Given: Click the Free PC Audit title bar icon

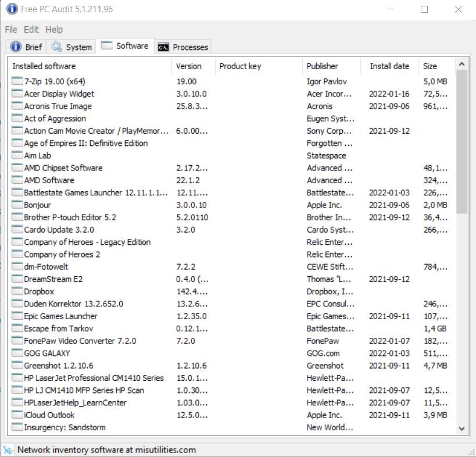Looking at the screenshot, I should click(x=12, y=9).
